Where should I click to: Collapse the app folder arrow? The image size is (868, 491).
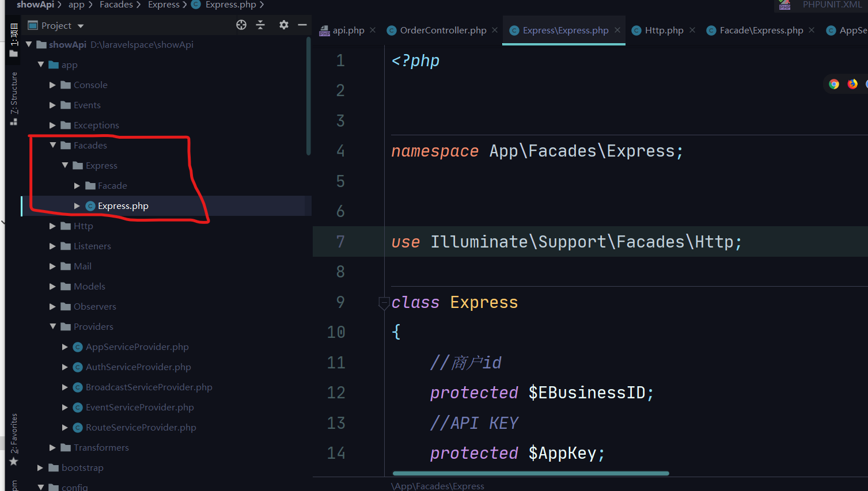tap(41, 64)
